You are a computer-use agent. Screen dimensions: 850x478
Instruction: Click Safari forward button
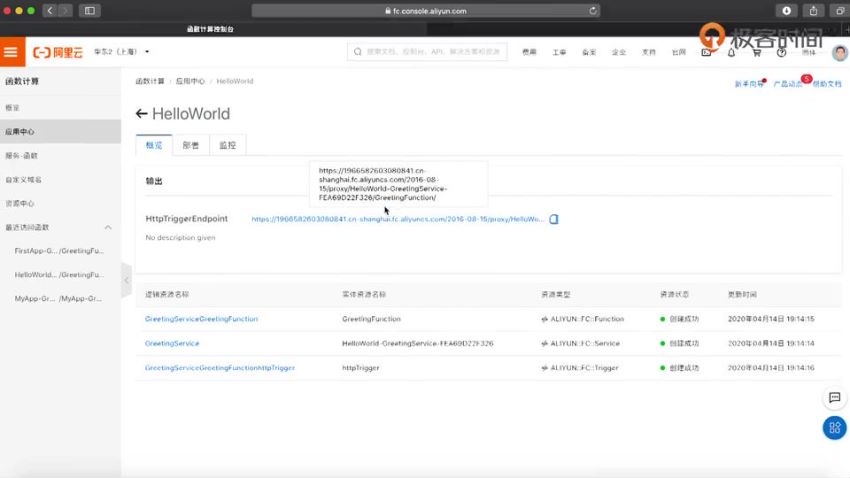click(65, 10)
